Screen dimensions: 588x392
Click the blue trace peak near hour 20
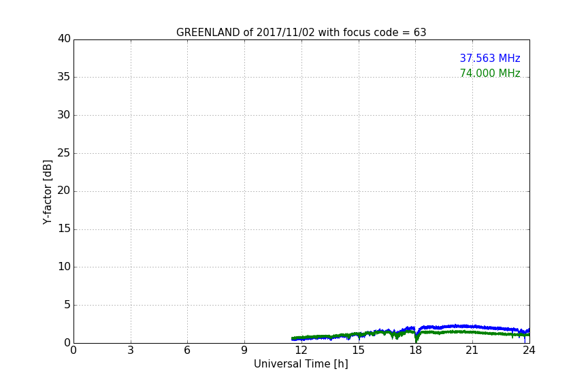coord(455,327)
